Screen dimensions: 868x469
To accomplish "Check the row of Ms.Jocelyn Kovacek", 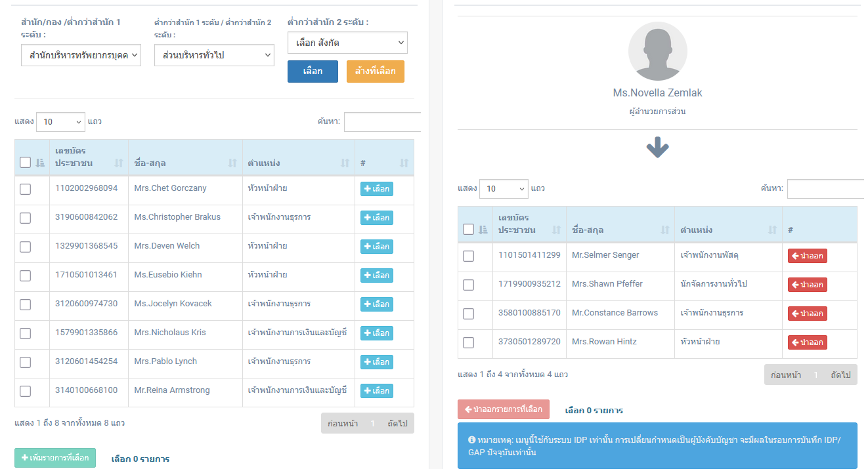I will (25, 304).
